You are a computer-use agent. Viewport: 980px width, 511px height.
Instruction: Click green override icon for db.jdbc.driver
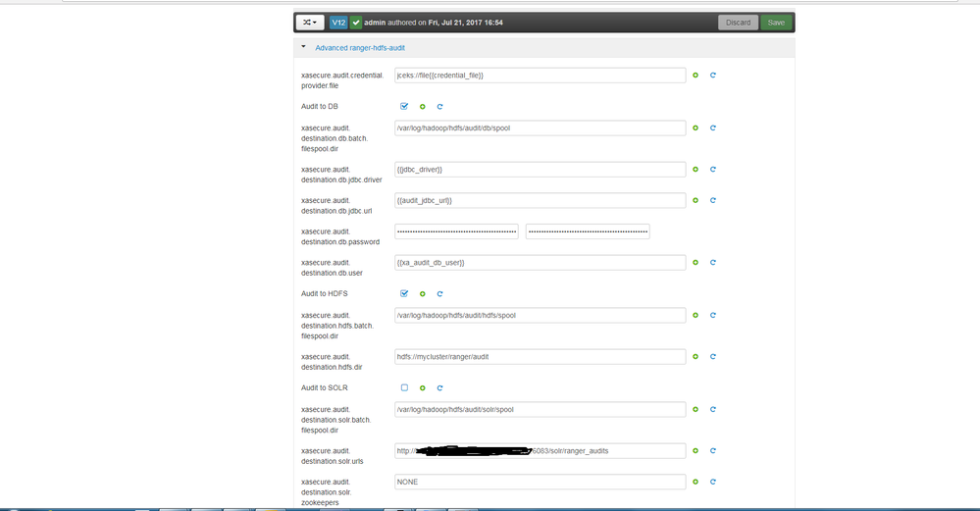(x=695, y=170)
